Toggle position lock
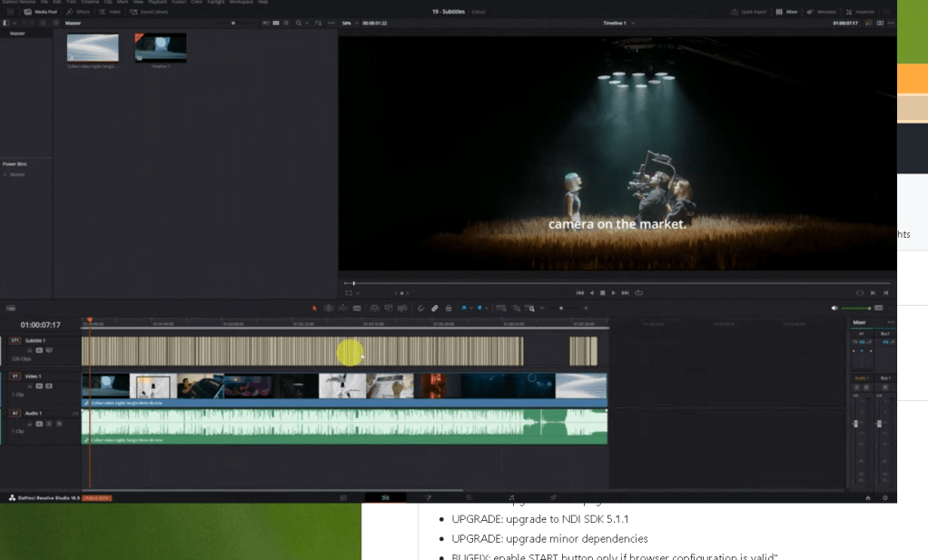 coord(449,308)
